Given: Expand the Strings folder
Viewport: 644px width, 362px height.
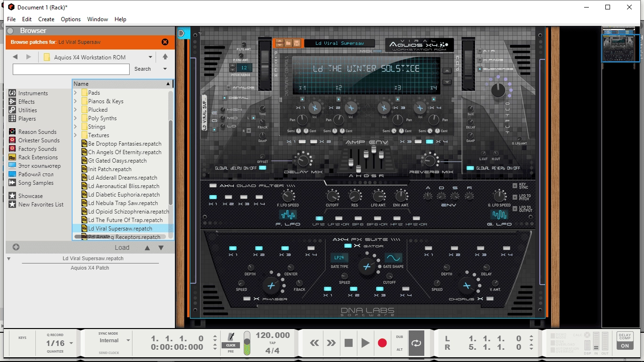Looking at the screenshot, I should click(x=75, y=127).
